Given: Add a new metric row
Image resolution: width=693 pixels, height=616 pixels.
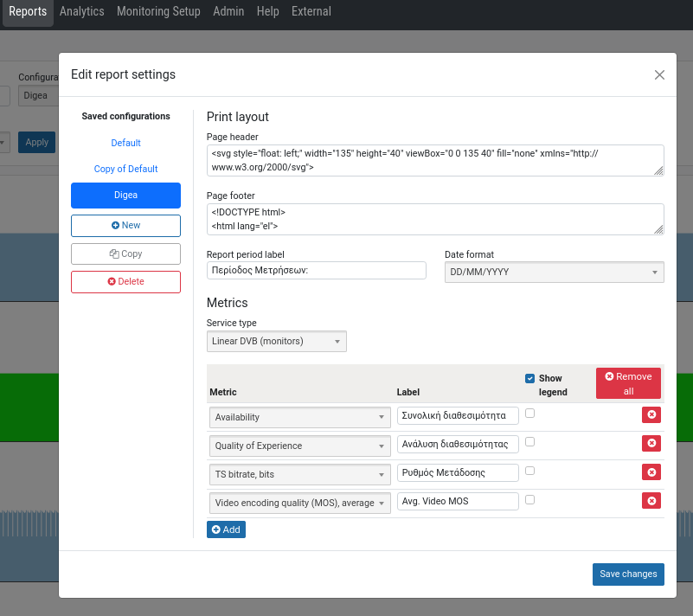Looking at the screenshot, I should pyautogui.click(x=226, y=529).
